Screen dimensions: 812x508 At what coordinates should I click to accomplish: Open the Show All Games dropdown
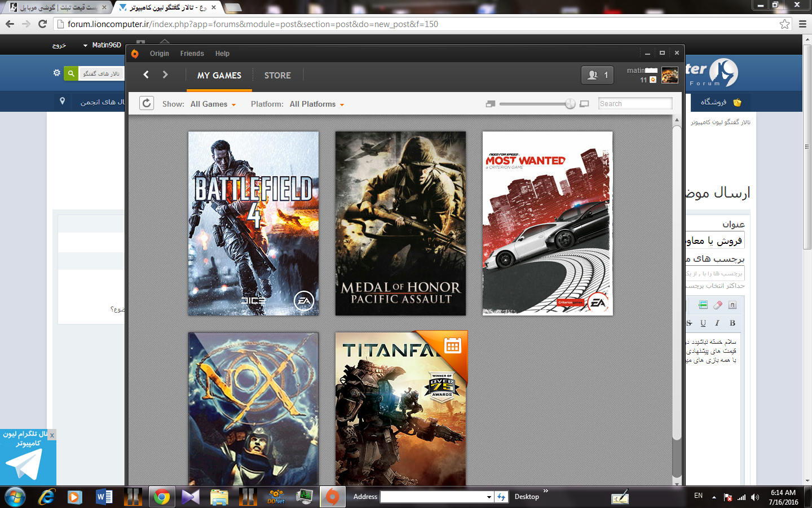coord(213,104)
